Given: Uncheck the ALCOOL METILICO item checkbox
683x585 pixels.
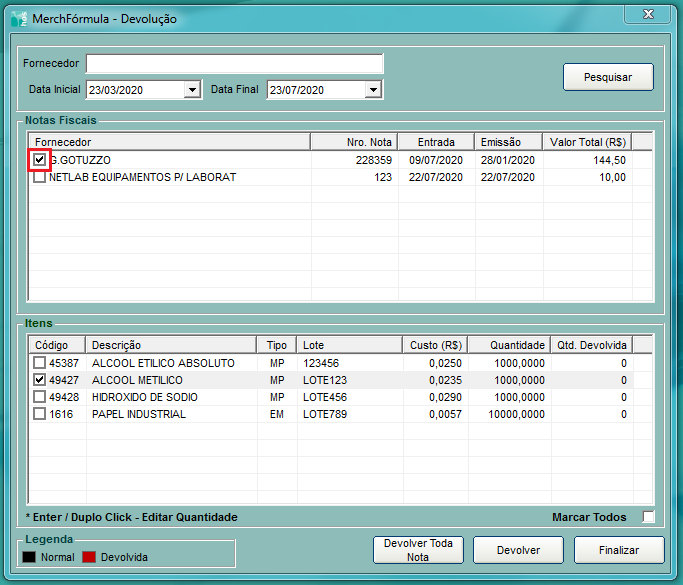Looking at the screenshot, I should coord(39,380).
